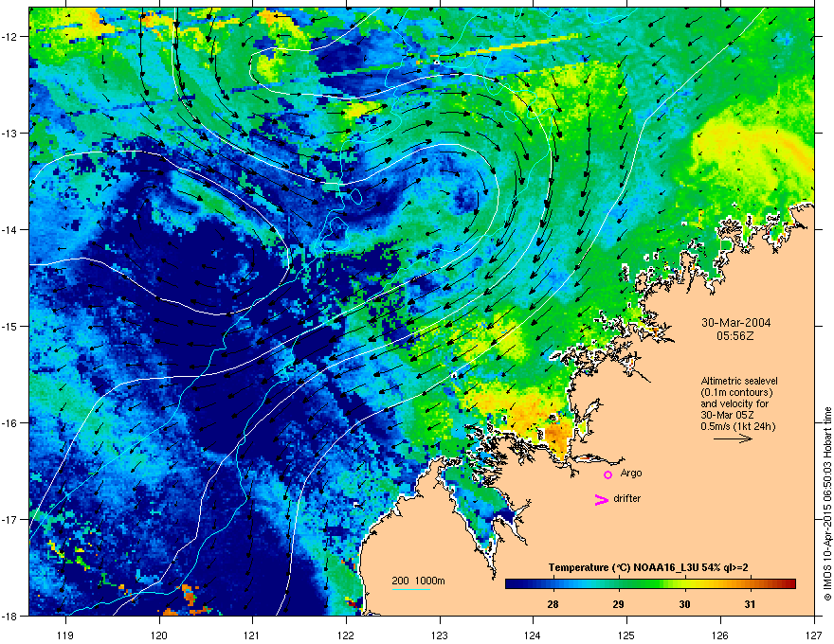Viewport: 834px width, 644px height.
Task: Click the latitude axis label -14
Action: (10, 230)
